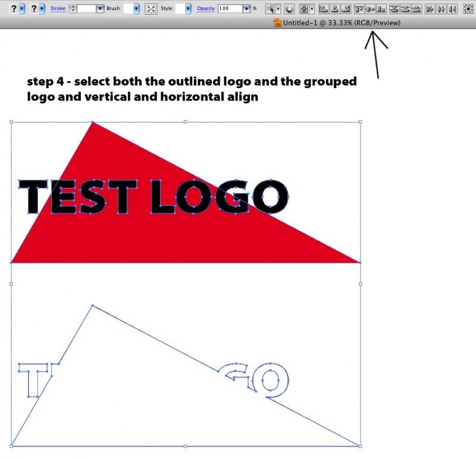Click the Untitled-1 document title

[342, 23]
